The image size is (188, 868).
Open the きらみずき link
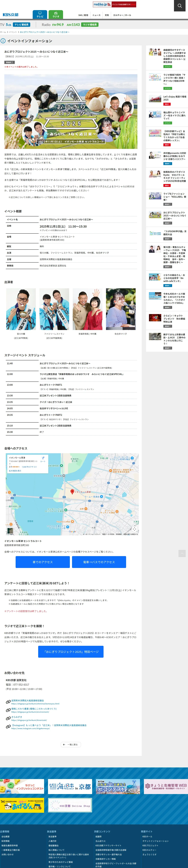coord(16,717)
